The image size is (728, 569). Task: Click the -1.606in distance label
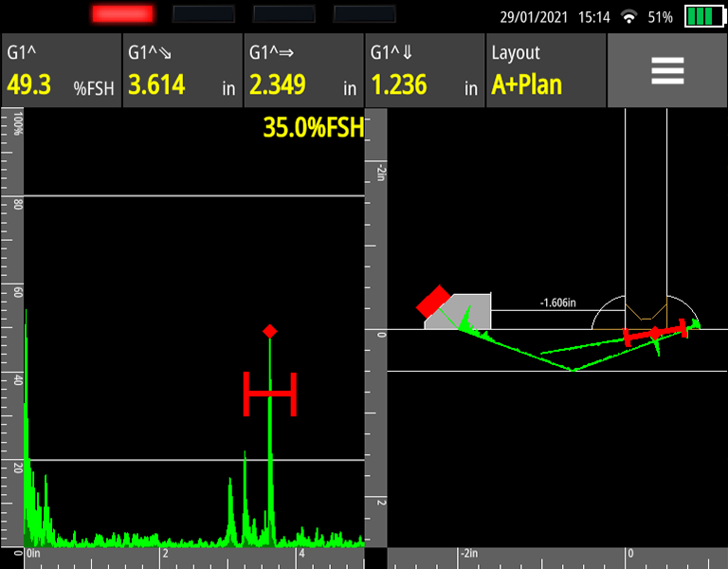tap(559, 303)
